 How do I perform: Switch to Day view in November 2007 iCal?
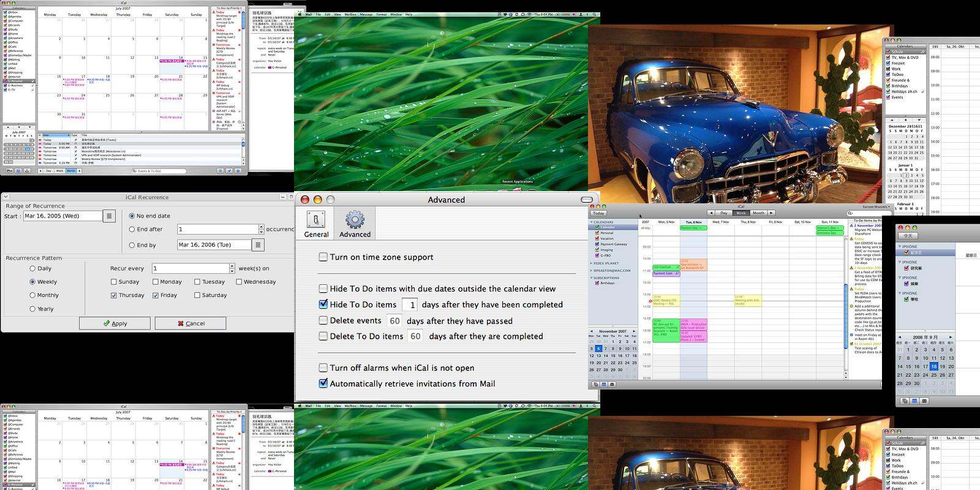coord(723,213)
